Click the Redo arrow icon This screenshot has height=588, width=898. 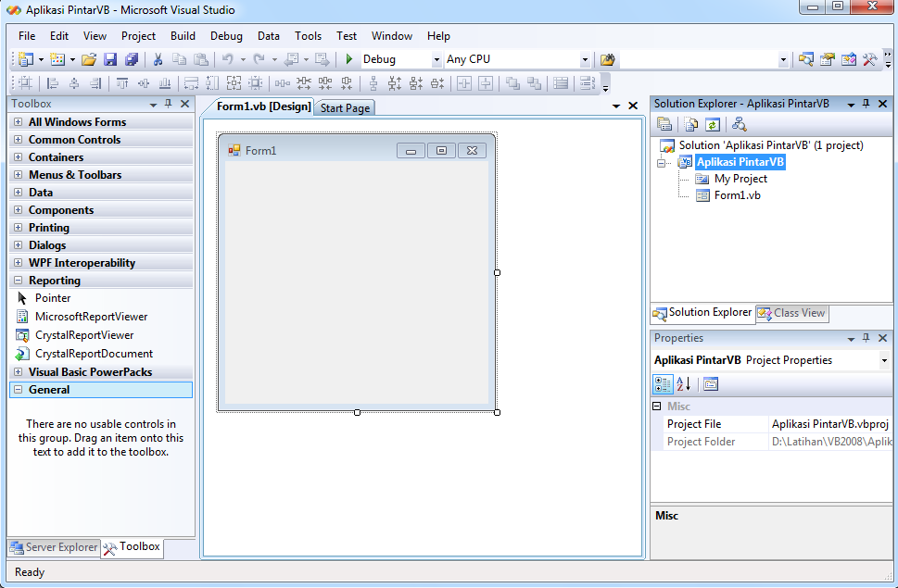[259, 59]
